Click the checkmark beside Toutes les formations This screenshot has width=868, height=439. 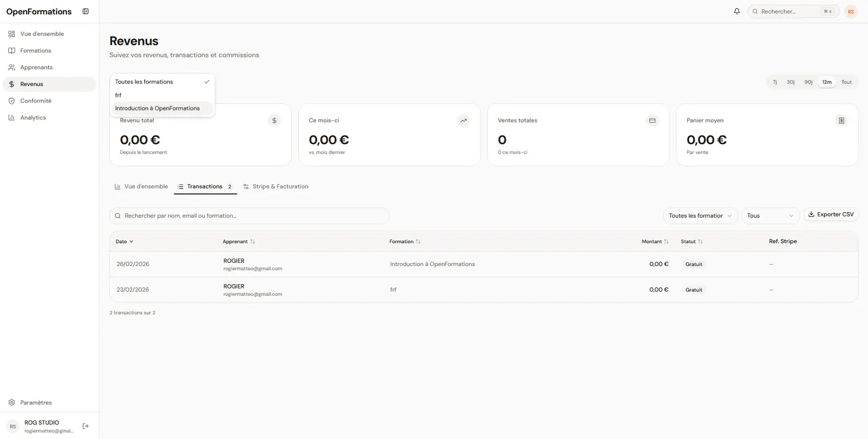coord(206,82)
